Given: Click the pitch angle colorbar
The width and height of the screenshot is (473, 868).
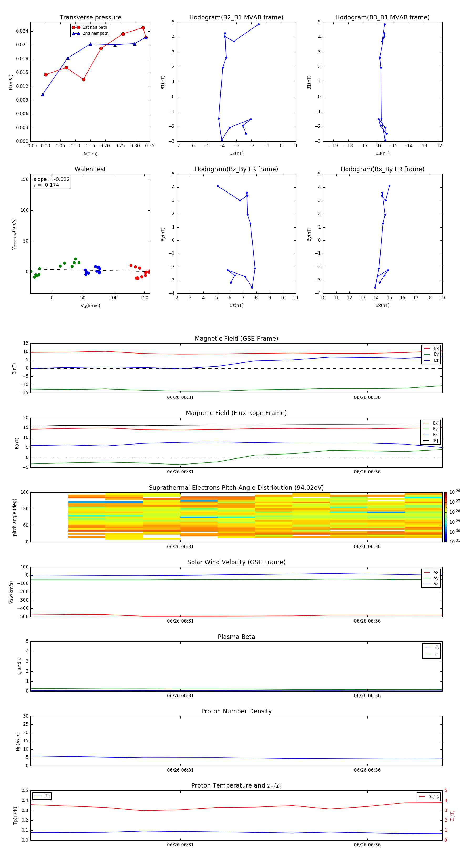Looking at the screenshot, I should (446, 517).
